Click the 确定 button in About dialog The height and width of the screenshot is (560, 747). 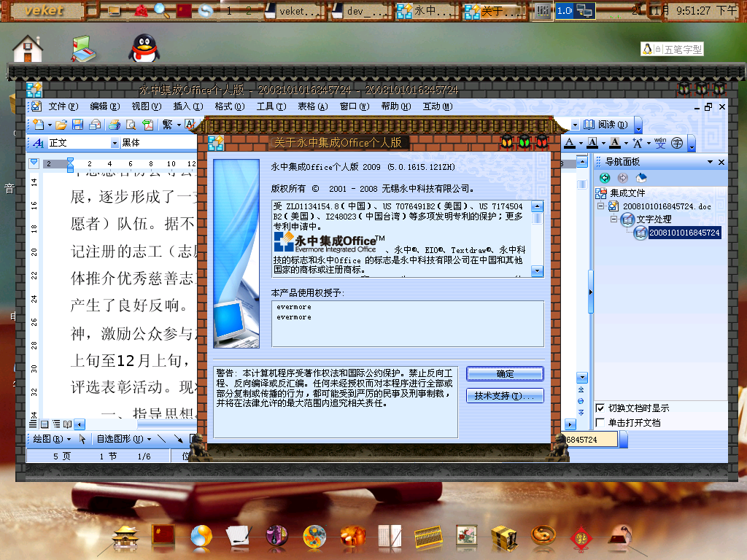point(505,374)
